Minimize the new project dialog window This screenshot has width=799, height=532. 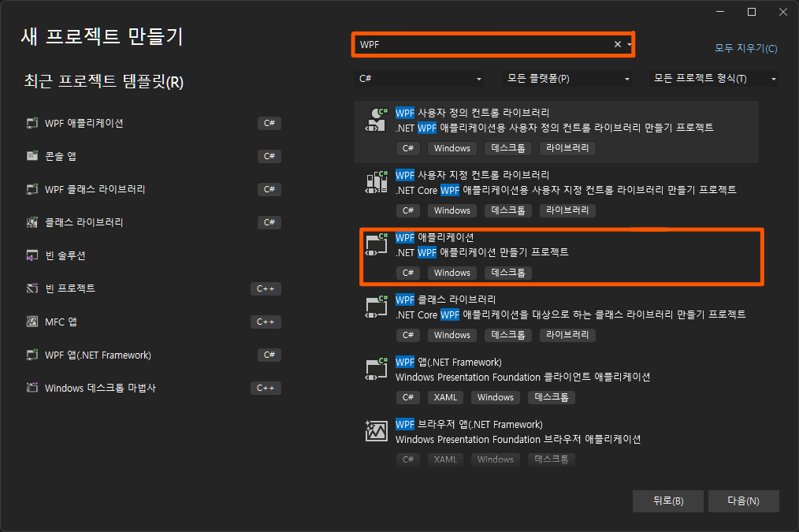click(720, 12)
